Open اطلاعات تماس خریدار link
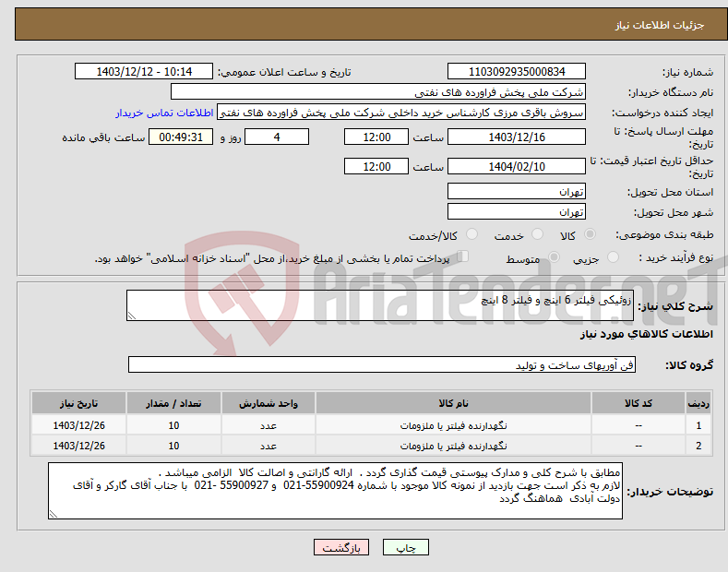Viewport: 728px width, 572px height. coord(164,113)
